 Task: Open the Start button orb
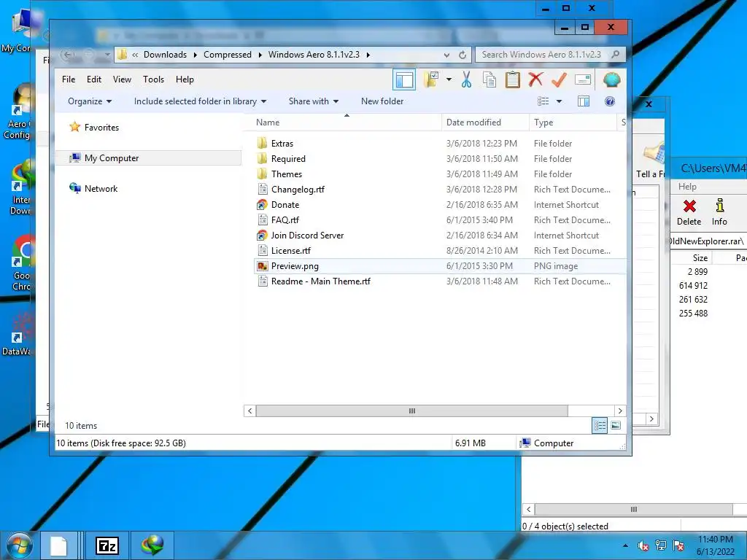point(19,545)
